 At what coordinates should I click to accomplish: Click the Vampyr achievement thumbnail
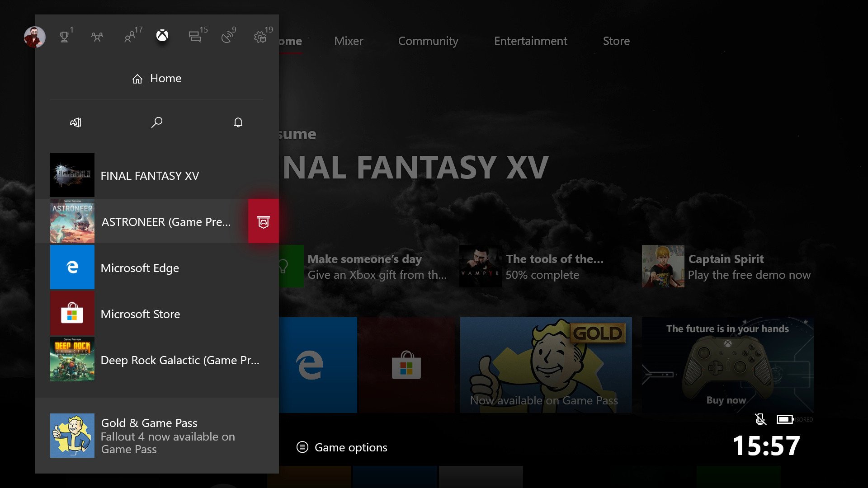pos(481,267)
